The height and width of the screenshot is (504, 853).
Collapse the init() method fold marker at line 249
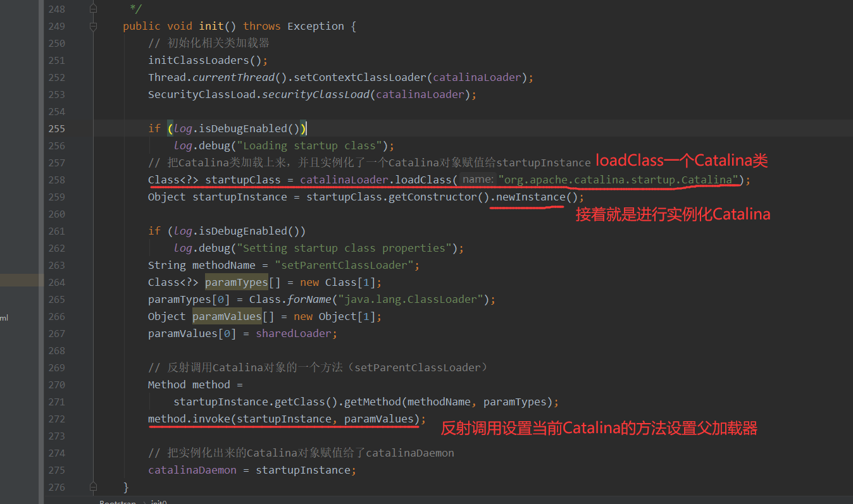(x=94, y=27)
